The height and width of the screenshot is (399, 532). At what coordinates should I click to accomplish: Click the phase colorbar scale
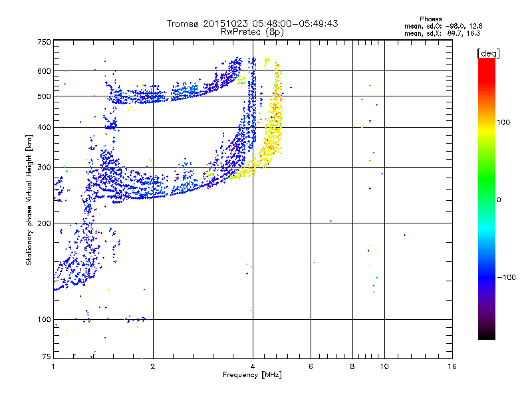487,198
